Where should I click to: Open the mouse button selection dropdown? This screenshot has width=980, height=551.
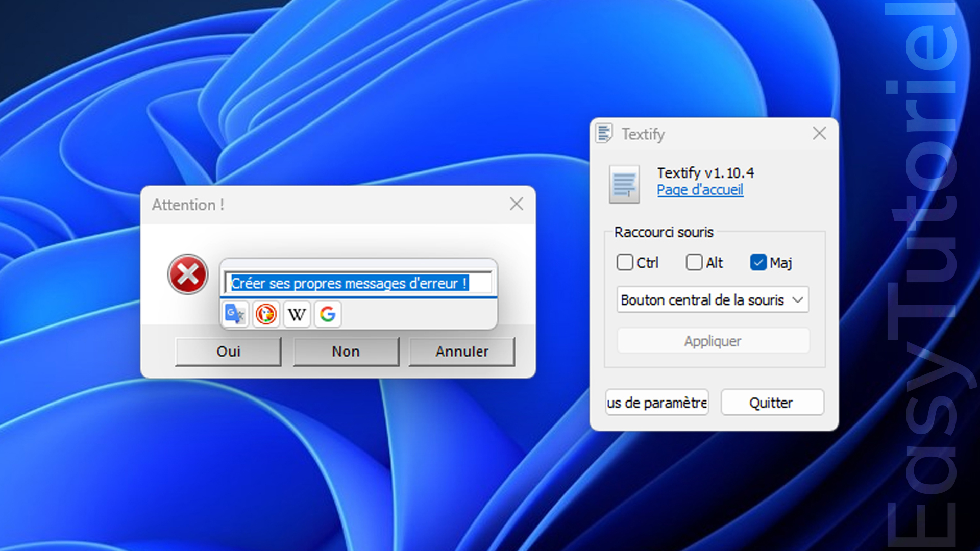pyautogui.click(x=712, y=300)
